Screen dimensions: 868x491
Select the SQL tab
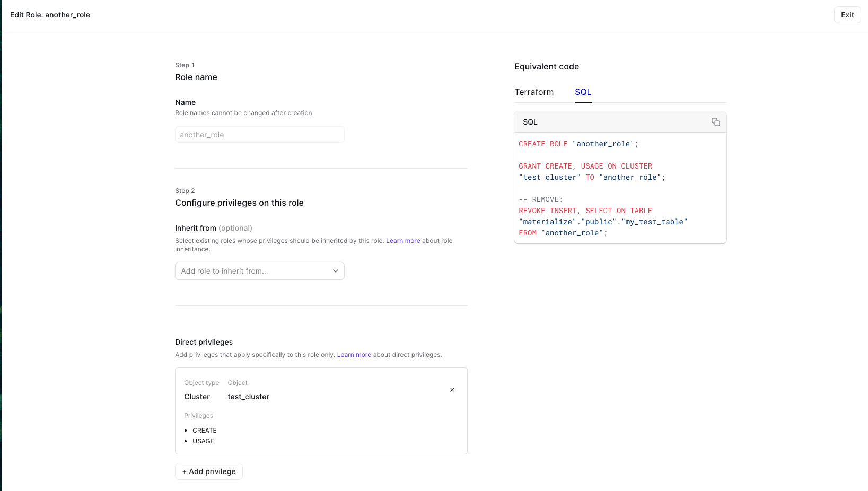click(583, 92)
